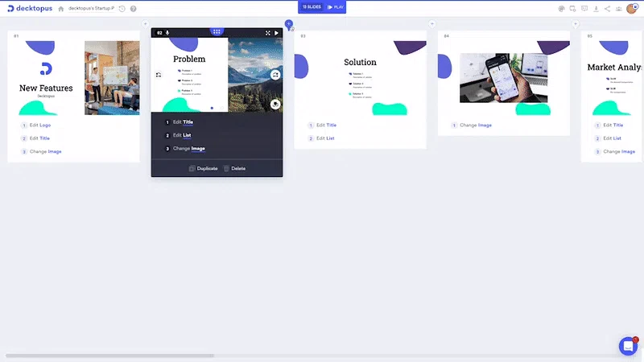This screenshot has width=644, height=362.
Task: Open the share icon in header
Action: 607,9
